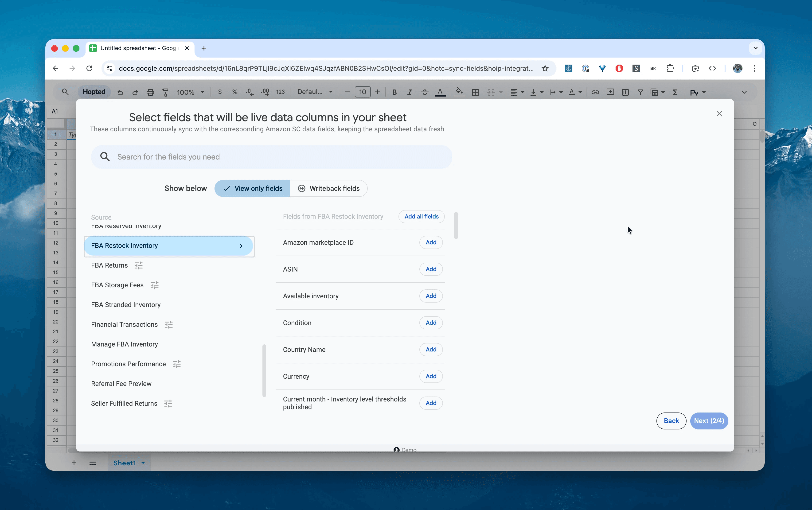Toggle Bold formatting
Viewport: 812px width, 510px height.
pyautogui.click(x=394, y=92)
